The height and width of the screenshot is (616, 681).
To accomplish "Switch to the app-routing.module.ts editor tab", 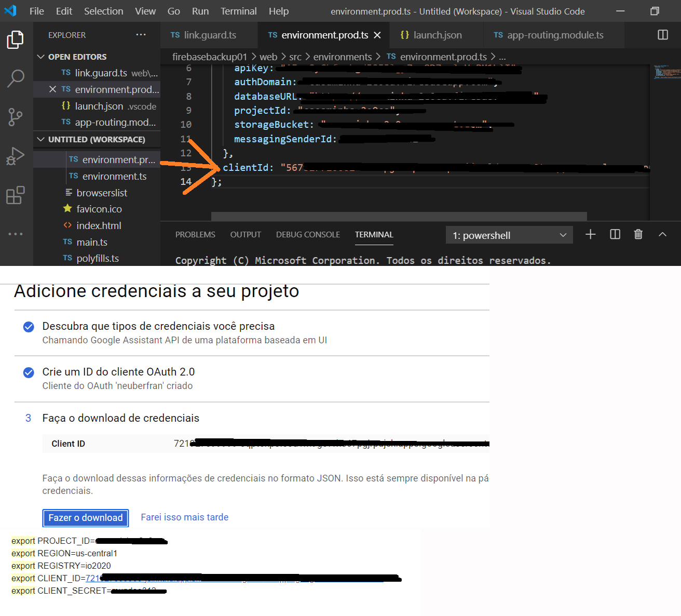I will (x=554, y=35).
